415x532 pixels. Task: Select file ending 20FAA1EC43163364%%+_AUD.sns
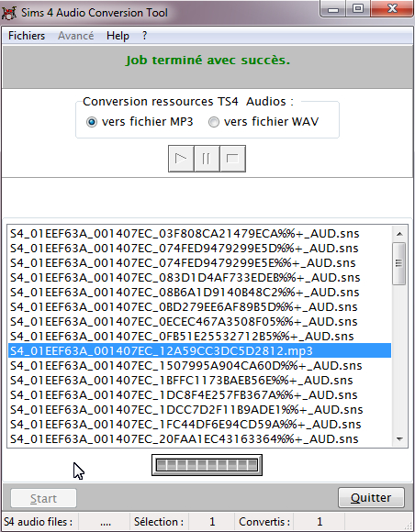pyautogui.click(x=199, y=438)
